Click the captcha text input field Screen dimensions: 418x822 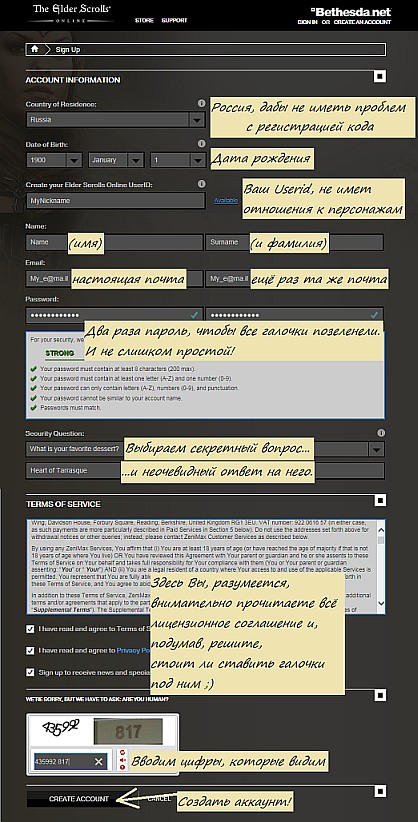pyautogui.click(x=70, y=762)
